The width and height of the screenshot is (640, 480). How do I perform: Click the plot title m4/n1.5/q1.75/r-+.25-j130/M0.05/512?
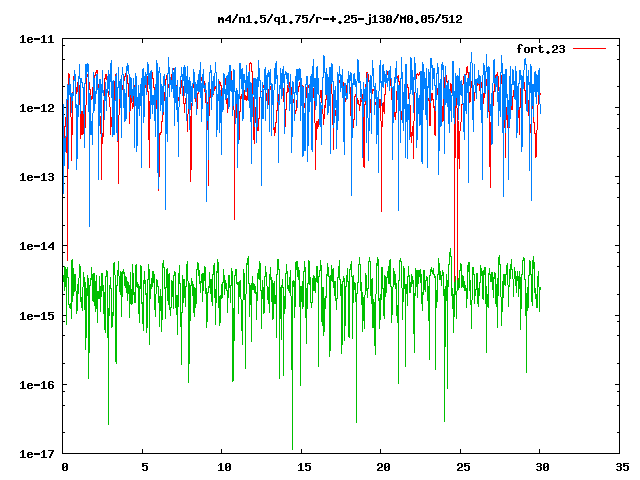[340, 19]
